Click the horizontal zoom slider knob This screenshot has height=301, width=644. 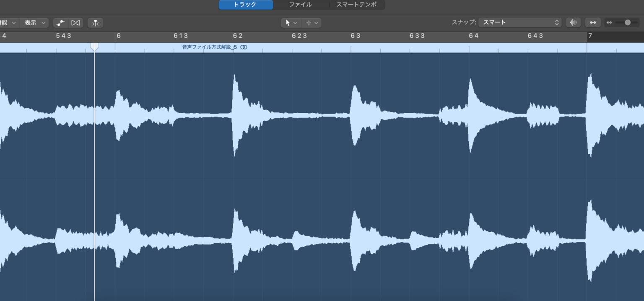pyautogui.click(x=628, y=23)
